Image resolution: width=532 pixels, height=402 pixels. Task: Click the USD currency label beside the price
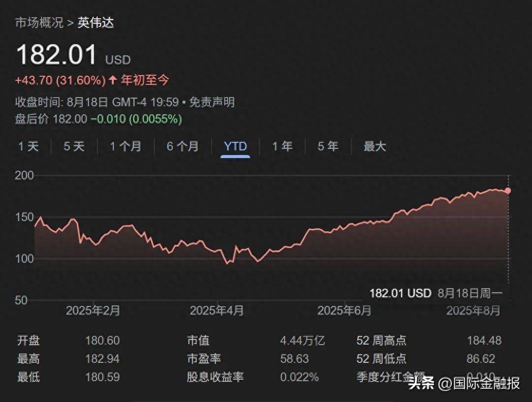(118, 59)
